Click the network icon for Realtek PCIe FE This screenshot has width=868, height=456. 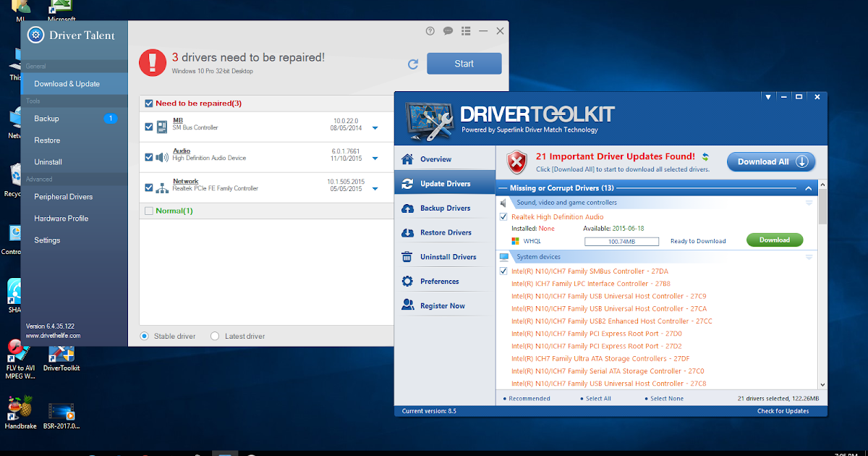[161, 187]
